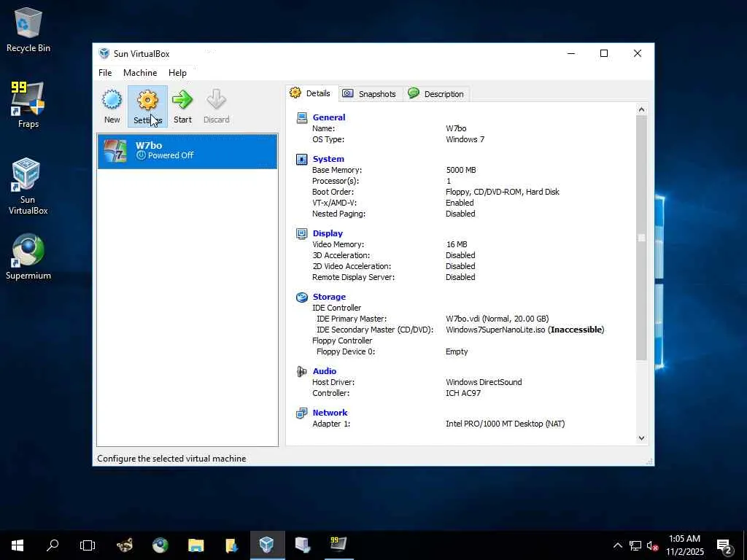Click the VirtualBox title bar cube icon

point(104,53)
